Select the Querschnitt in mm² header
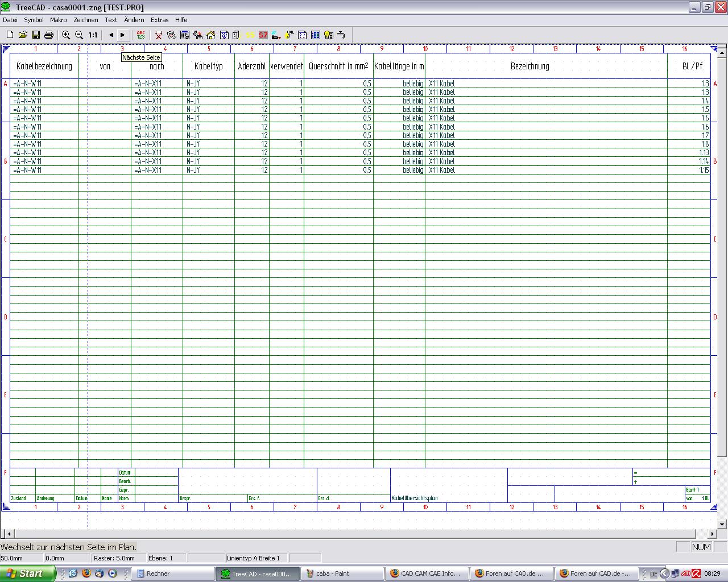The height and width of the screenshot is (582, 728). [x=338, y=66]
